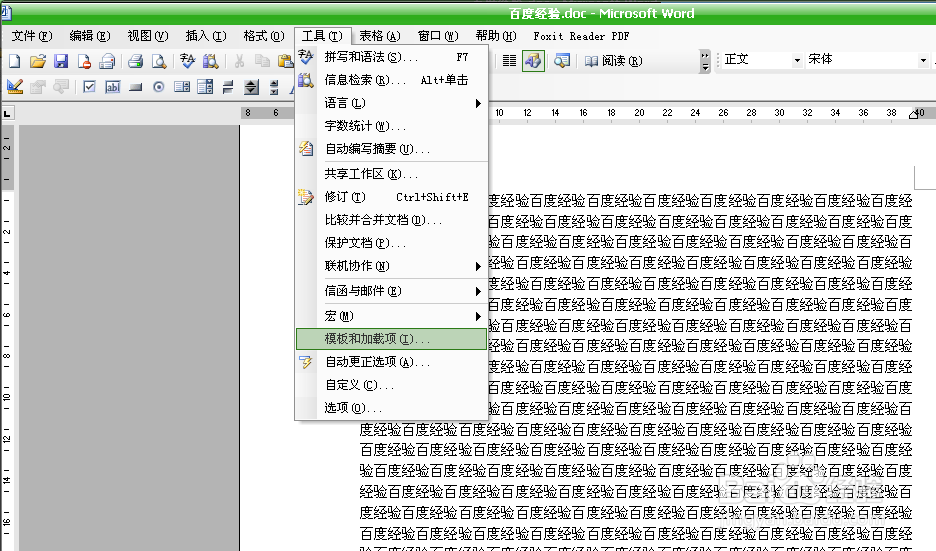Choose 自动编写摘要(U) menu entry
This screenshot has height=551, width=936.
pyautogui.click(x=391, y=149)
